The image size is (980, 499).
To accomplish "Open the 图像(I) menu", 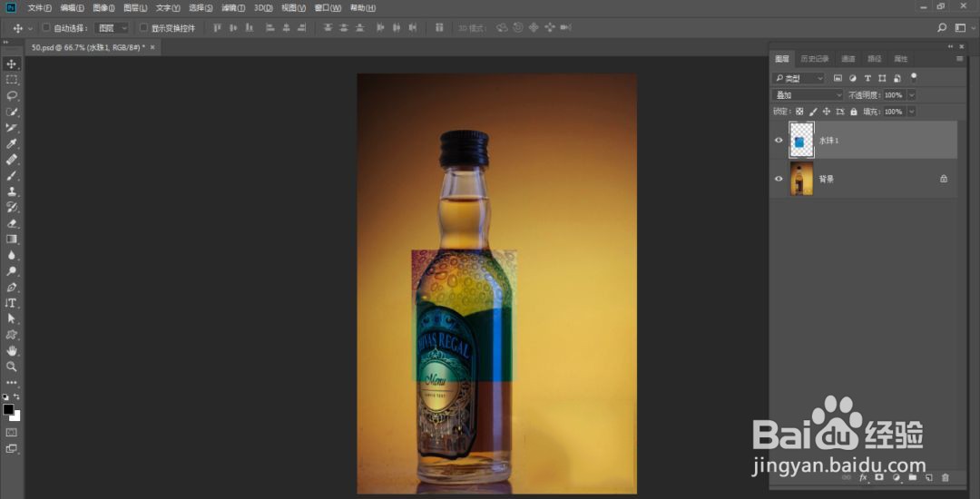I will tap(103, 8).
